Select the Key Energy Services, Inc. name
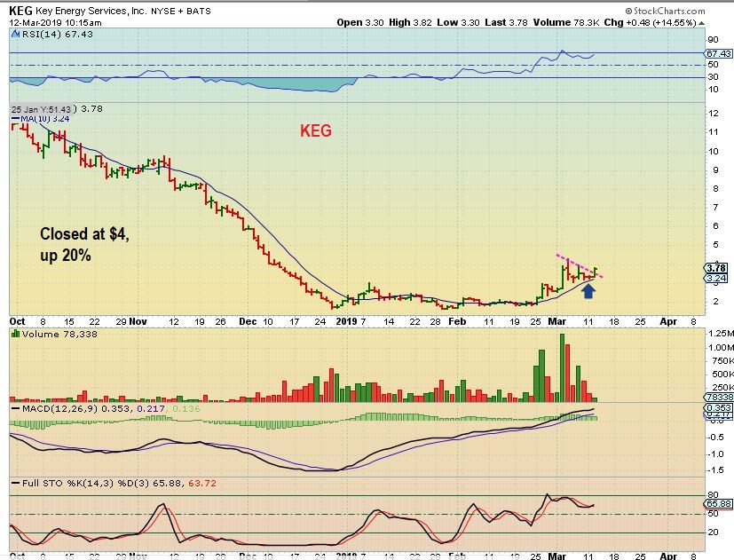The height and width of the screenshot is (560, 734). pos(91,11)
